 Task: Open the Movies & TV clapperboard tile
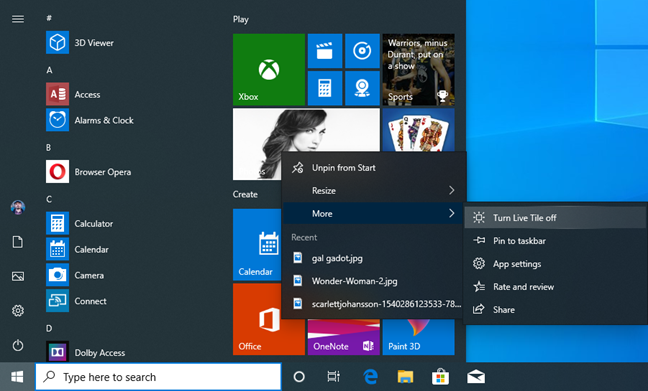point(325,51)
